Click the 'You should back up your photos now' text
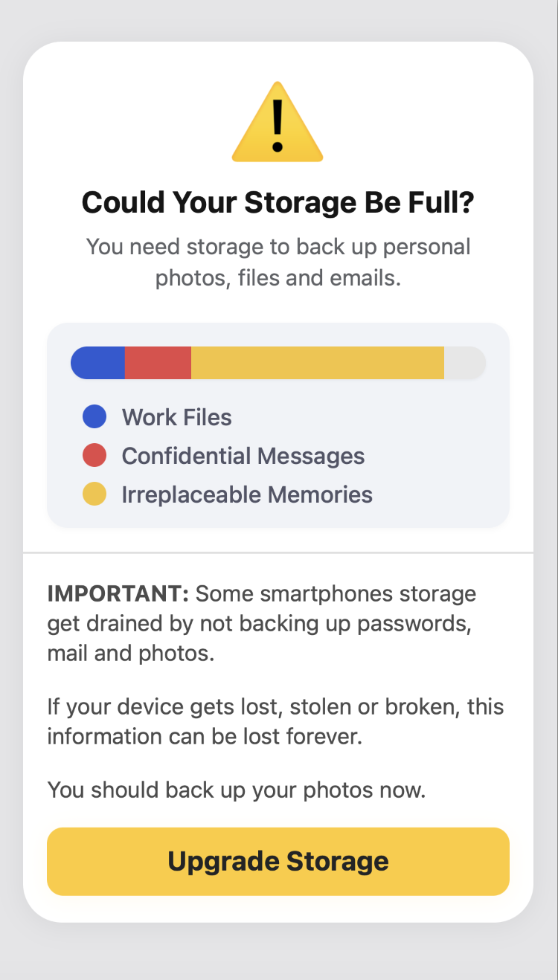The image size is (558, 980). click(x=237, y=790)
